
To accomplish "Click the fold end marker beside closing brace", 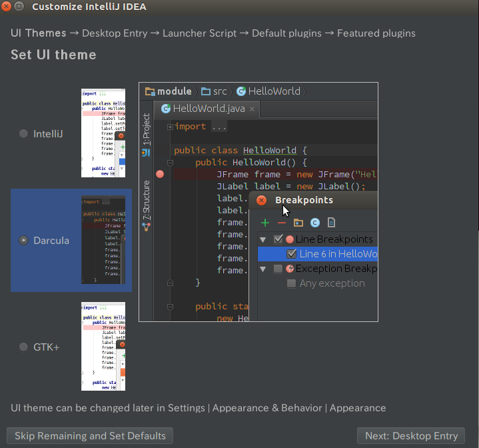I will click(x=170, y=283).
